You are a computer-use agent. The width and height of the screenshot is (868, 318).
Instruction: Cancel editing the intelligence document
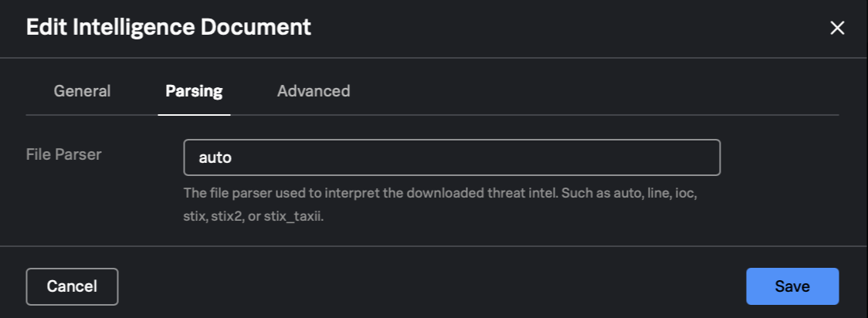(x=72, y=286)
